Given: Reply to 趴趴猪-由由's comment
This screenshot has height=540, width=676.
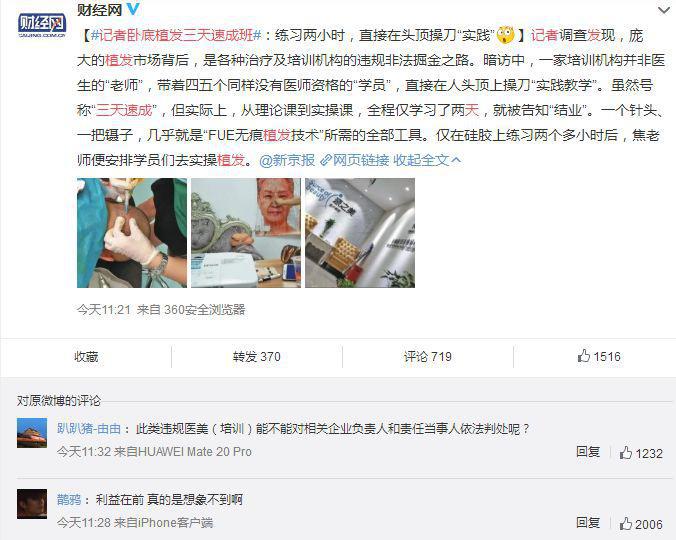Looking at the screenshot, I should pyautogui.click(x=588, y=452).
